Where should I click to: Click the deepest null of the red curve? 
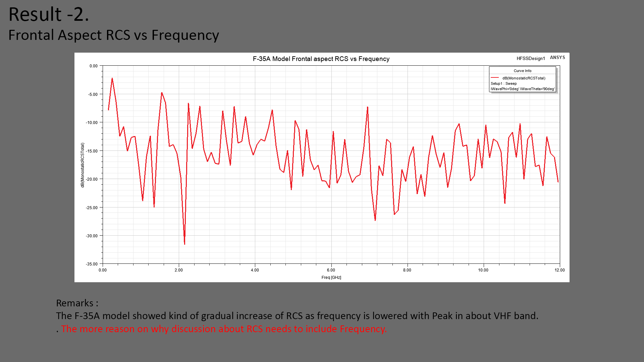tap(184, 243)
